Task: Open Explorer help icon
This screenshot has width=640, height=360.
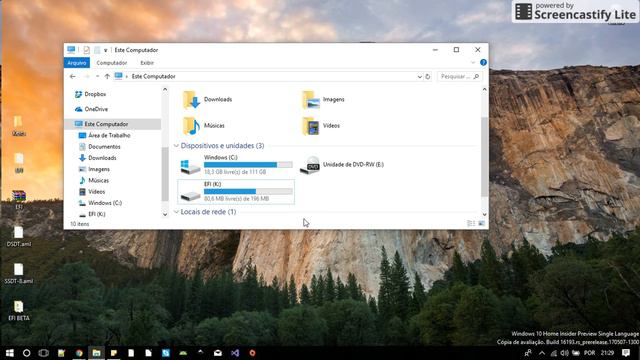Action: pyautogui.click(x=483, y=62)
